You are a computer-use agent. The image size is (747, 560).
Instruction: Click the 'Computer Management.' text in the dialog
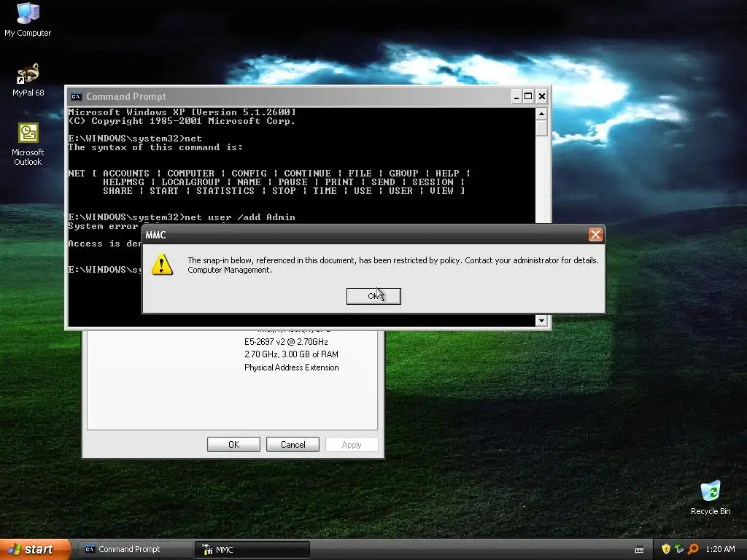click(x=230, y=270)
